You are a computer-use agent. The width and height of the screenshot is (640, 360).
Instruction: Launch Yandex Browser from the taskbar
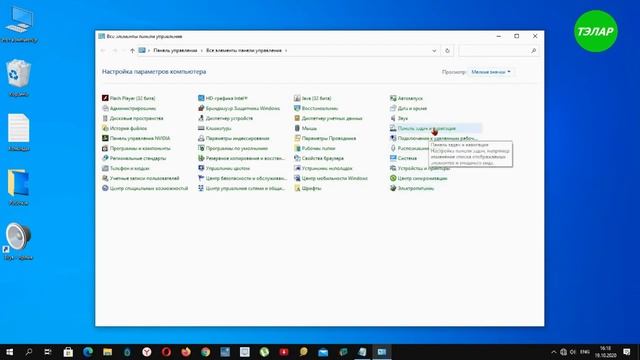point(147,352)
